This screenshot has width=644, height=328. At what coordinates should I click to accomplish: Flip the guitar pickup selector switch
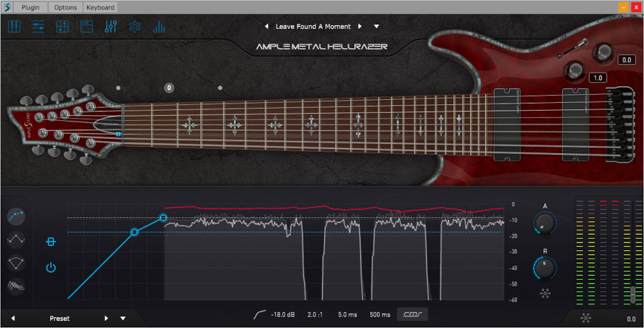click(573, 48)
